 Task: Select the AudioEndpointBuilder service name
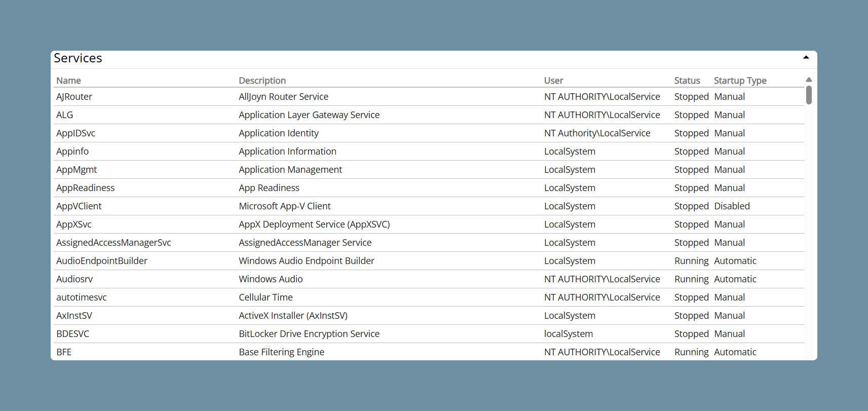102,261
